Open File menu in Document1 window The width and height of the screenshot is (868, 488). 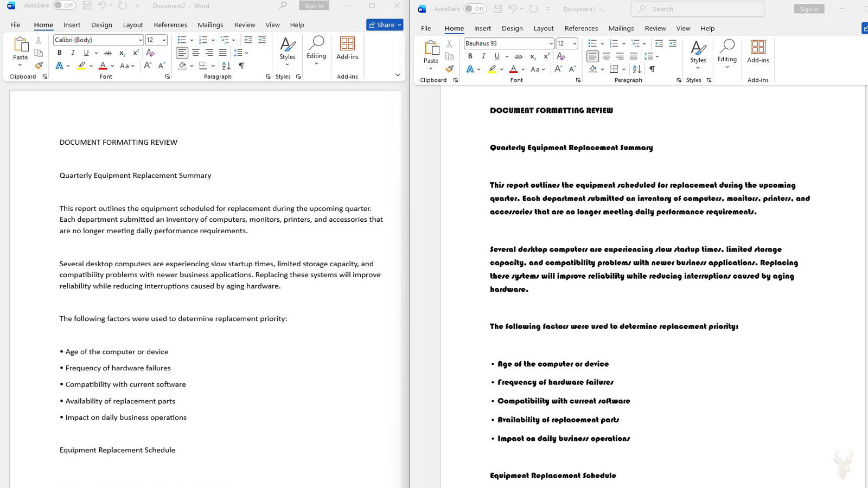pos(426,28)
